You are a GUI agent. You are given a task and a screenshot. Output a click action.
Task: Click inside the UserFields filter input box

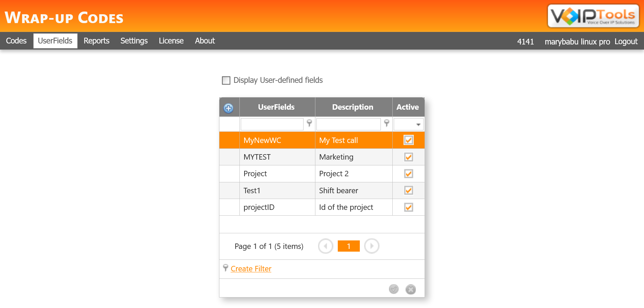point(271,124)
